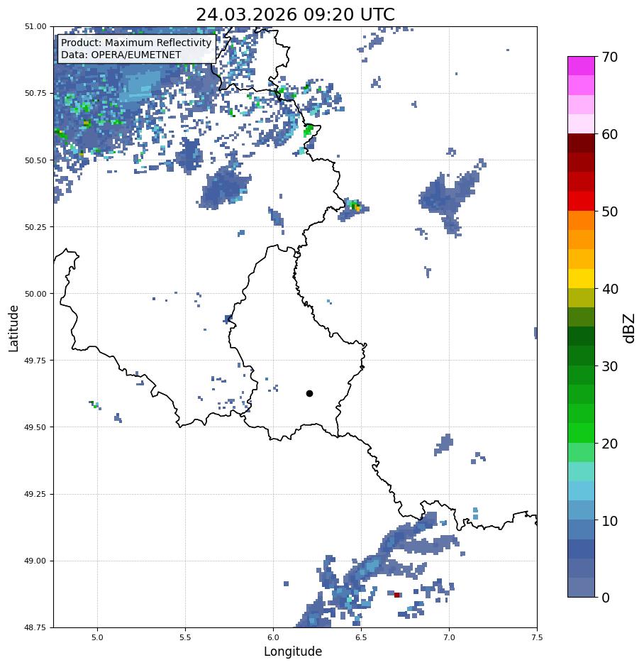Click the longitude tick '7.0'
This screenshot has height=665, width=644.
point(450,637)
